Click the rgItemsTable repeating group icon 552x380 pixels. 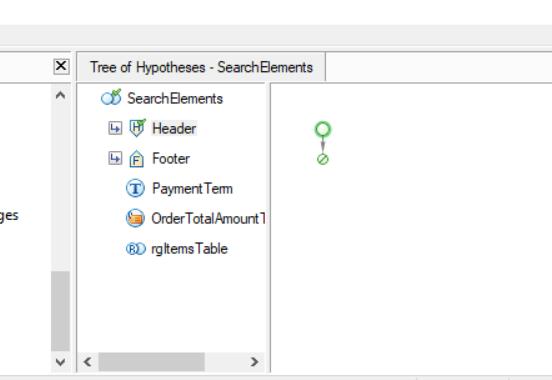tap(136, 249)
